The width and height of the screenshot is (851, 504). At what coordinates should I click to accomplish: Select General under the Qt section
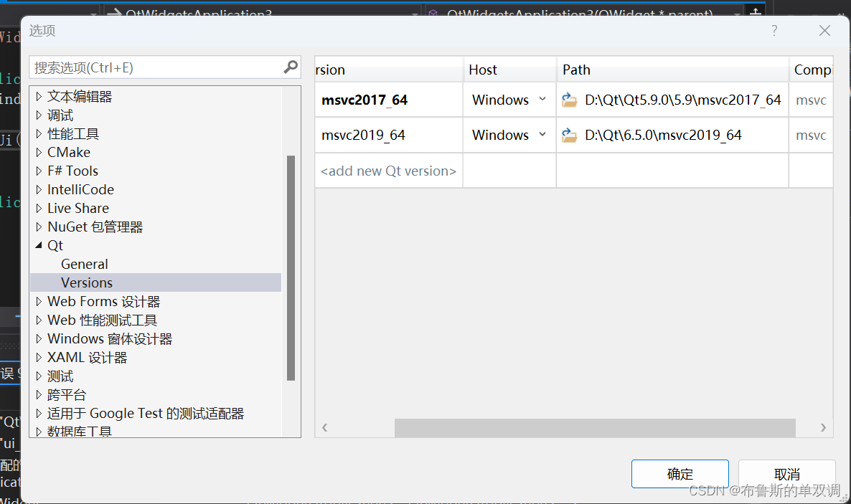coord(85,264)
